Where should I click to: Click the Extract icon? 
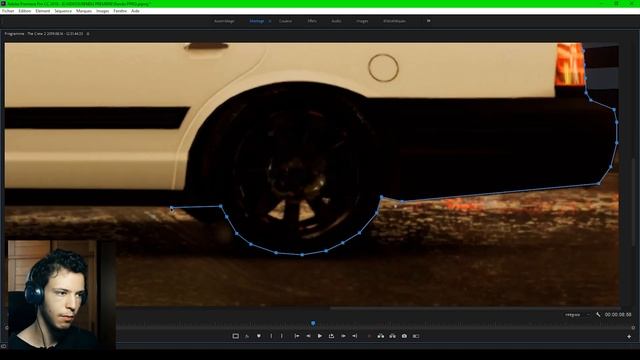coord(392,336)
